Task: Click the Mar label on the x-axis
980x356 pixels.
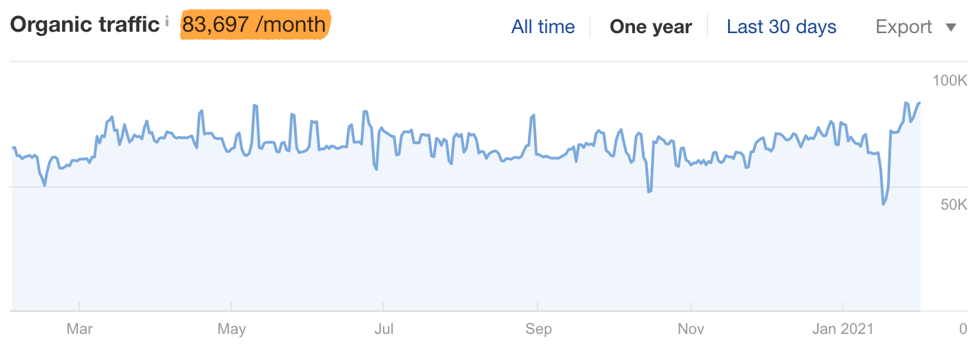Action: 79,329
